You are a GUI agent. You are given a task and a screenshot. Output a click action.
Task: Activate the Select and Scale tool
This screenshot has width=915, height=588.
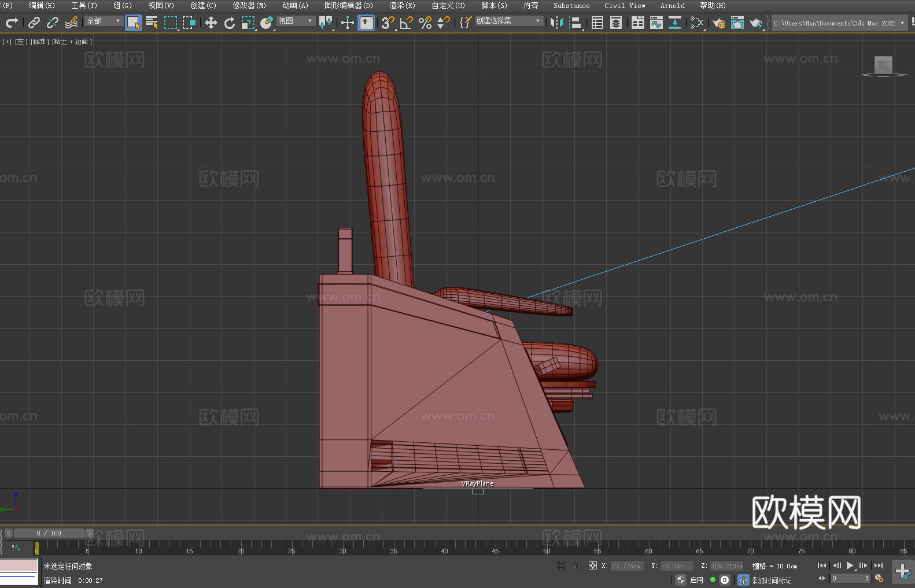pos(248,23)
